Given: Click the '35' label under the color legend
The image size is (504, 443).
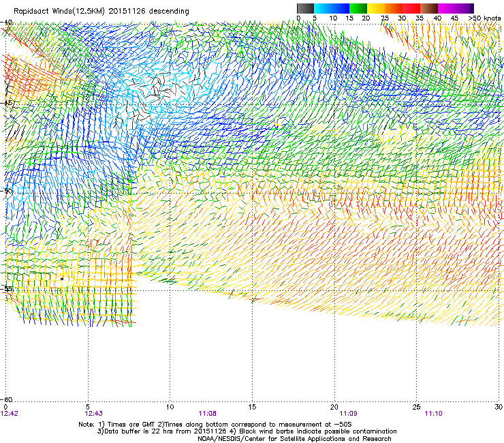Looking at the screenshot, I should (x=420, y=18).
